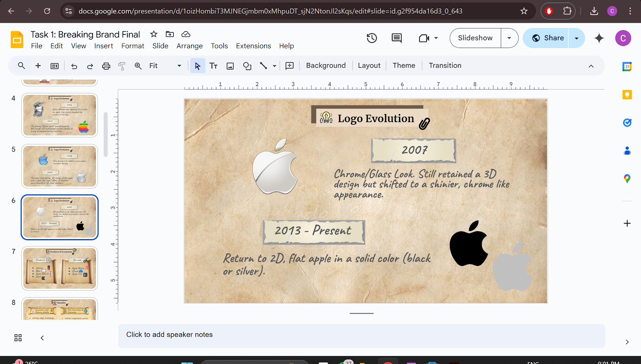Choose the select cursor tool

pyautogui.click(x=198, y=66)
